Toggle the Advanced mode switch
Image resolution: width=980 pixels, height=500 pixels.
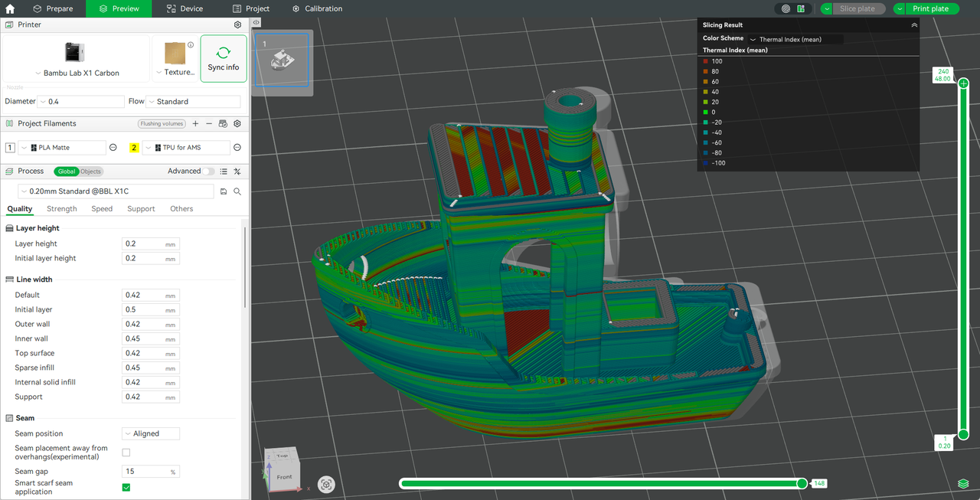click(208, 172)
